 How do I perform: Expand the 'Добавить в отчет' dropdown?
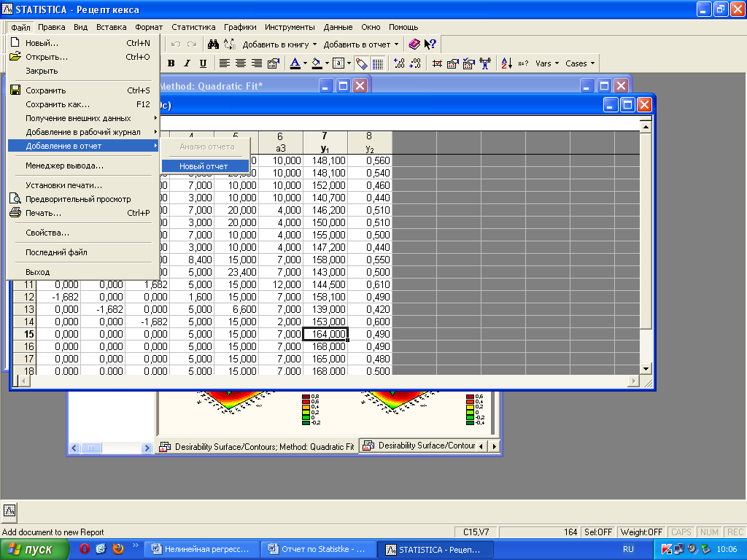point(396,44)
